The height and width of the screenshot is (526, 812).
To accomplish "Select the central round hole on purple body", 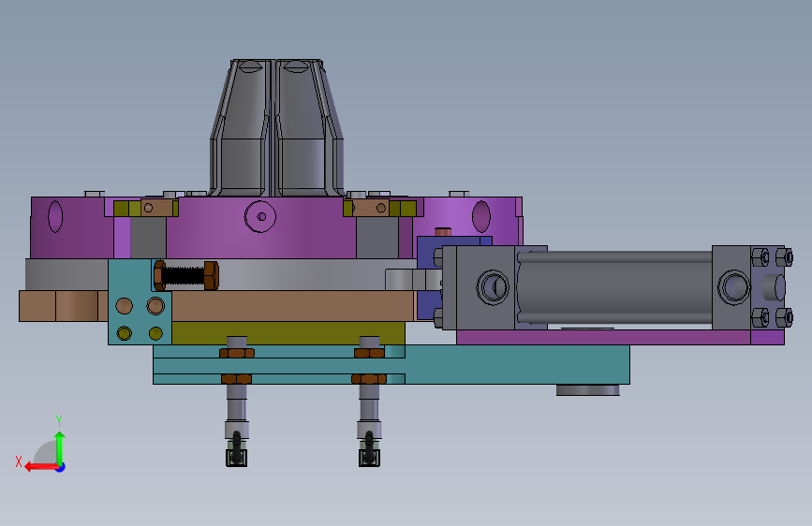I will [x=260, y=216].
